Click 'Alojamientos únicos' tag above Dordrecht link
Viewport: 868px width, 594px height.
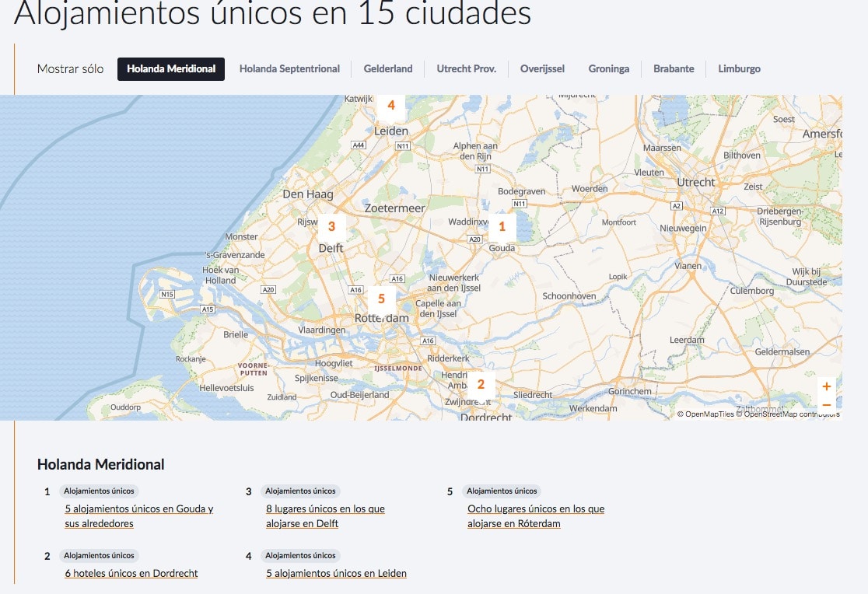point(99,556)
